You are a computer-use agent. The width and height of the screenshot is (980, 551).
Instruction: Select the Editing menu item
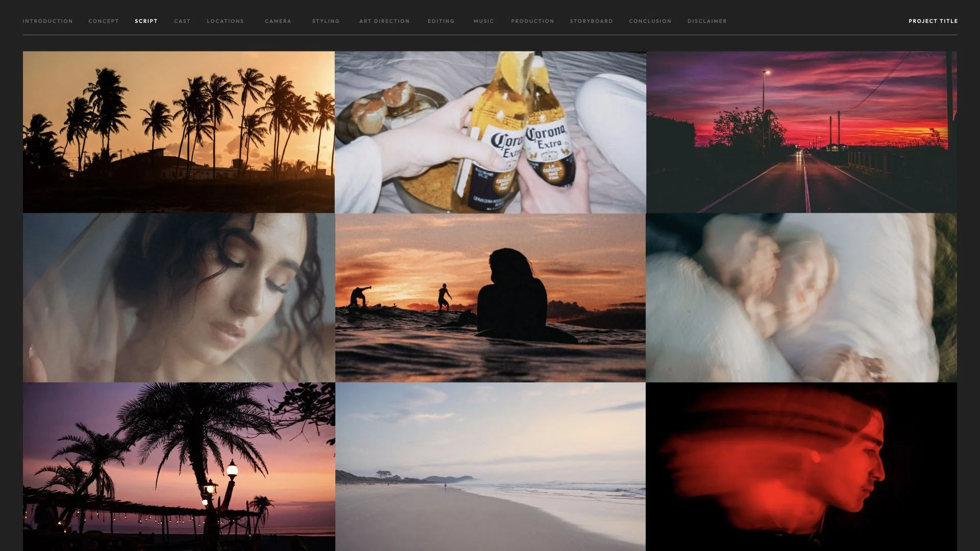click(441, 21)
